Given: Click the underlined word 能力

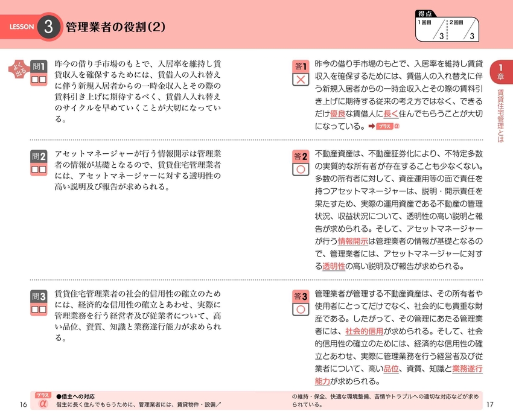Looking at the screenshot, I should [x=322, y=381].
